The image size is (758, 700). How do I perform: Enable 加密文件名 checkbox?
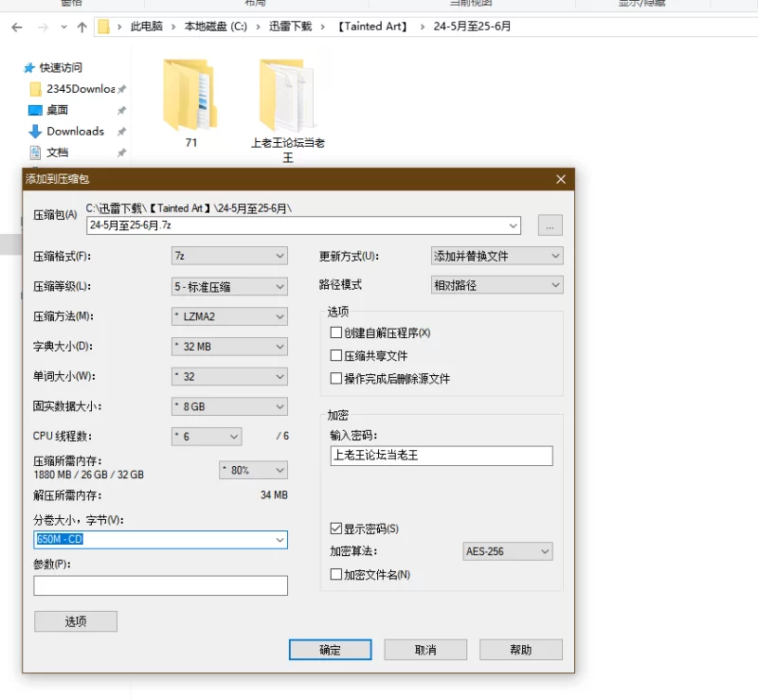pyautogui.click(x=336, y=574)
